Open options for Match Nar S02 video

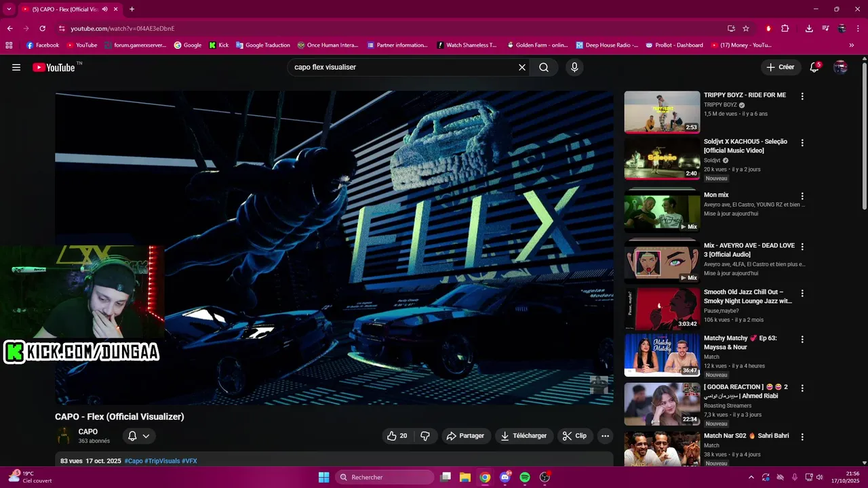802,437
